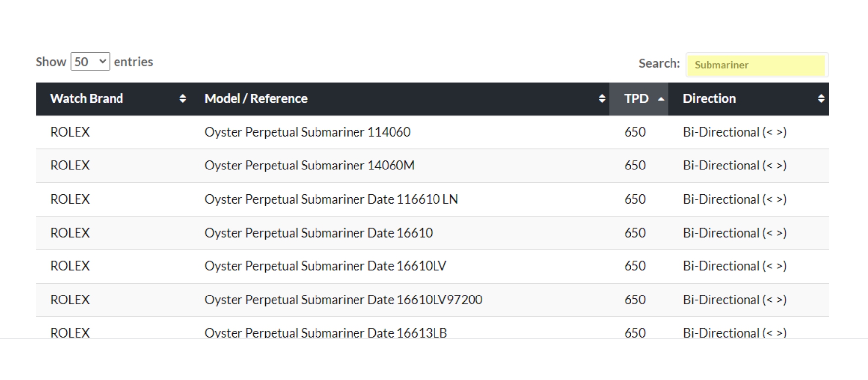Click the TPD column header label
The height and width of the screenshot is (380, 868).
[x=636, y=99]
